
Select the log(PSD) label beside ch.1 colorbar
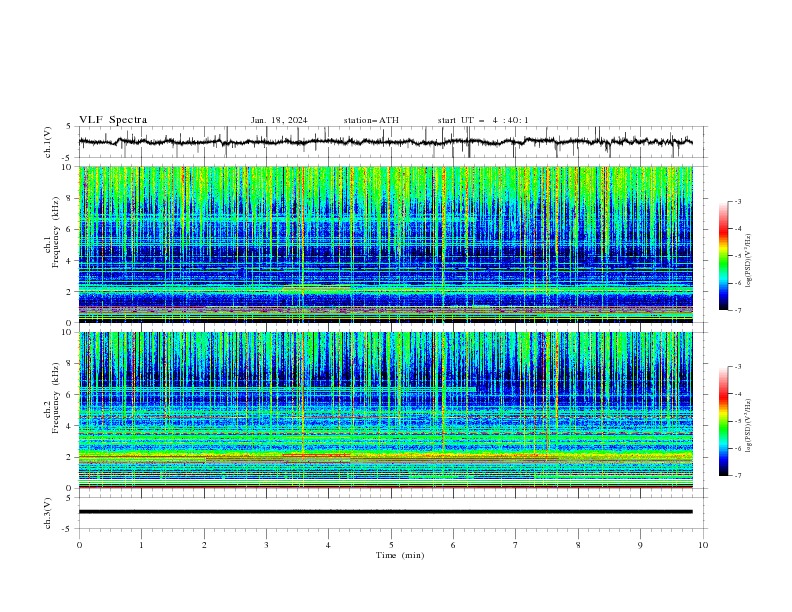749,261
